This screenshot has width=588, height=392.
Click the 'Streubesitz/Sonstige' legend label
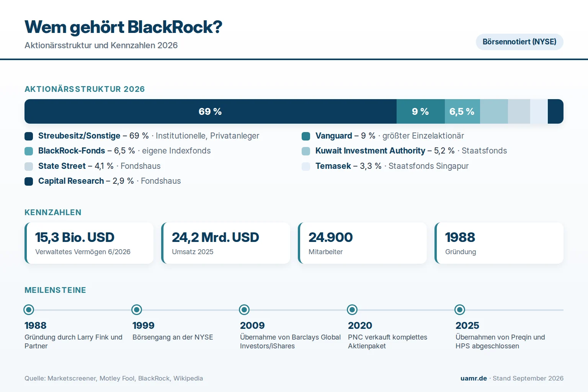click(79, 136)
